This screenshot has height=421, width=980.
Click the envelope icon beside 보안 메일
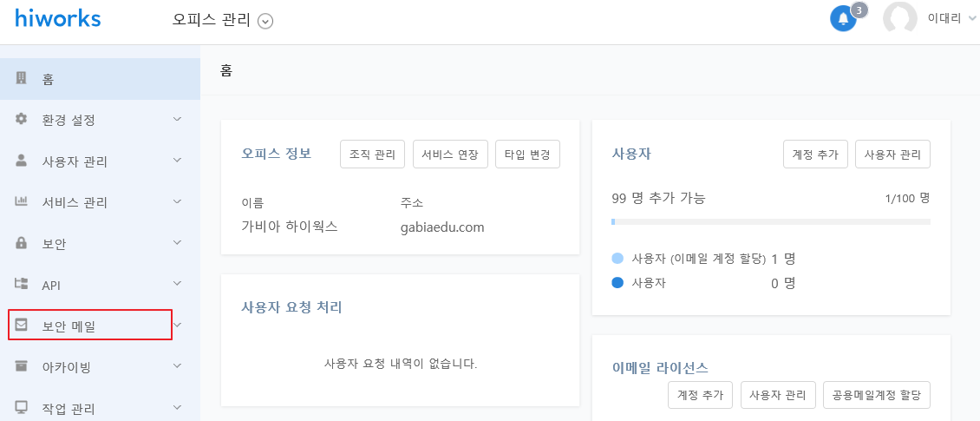click(x=22, y=325)
